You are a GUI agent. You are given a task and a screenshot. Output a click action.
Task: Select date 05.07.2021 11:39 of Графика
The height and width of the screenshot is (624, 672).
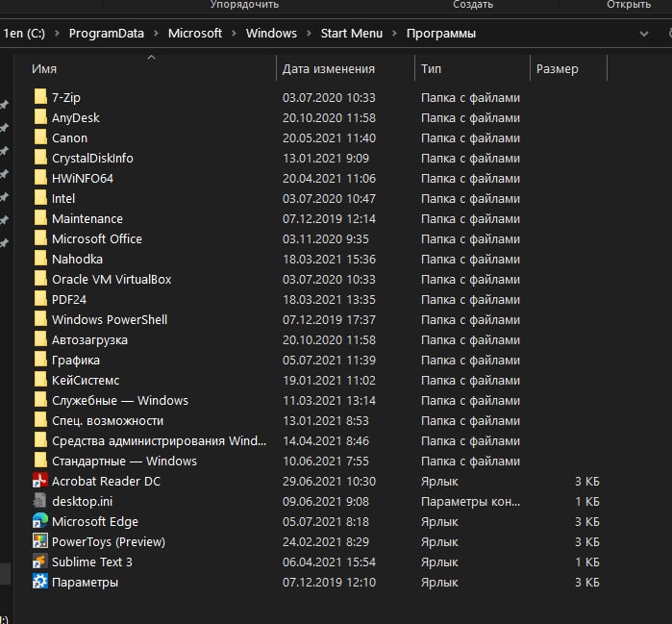pyautogui.click(x=329, y=360)
